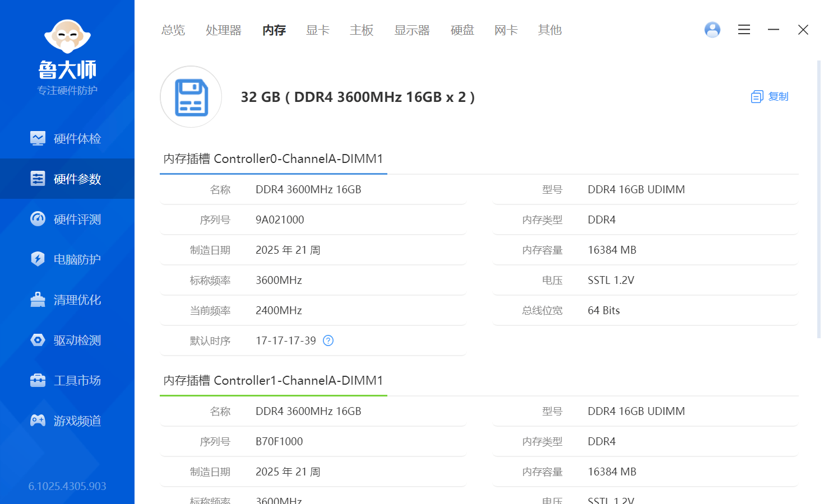Screen dimensions: 824x504
Task: Select header 内存插槽 Controller0-ChannelA-DIMM1
Action: click(x=274, y=159)
